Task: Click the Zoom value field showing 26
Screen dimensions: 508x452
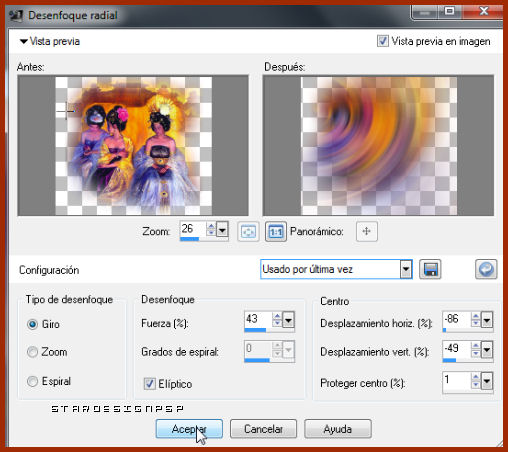Action: [x=193, y=229]
